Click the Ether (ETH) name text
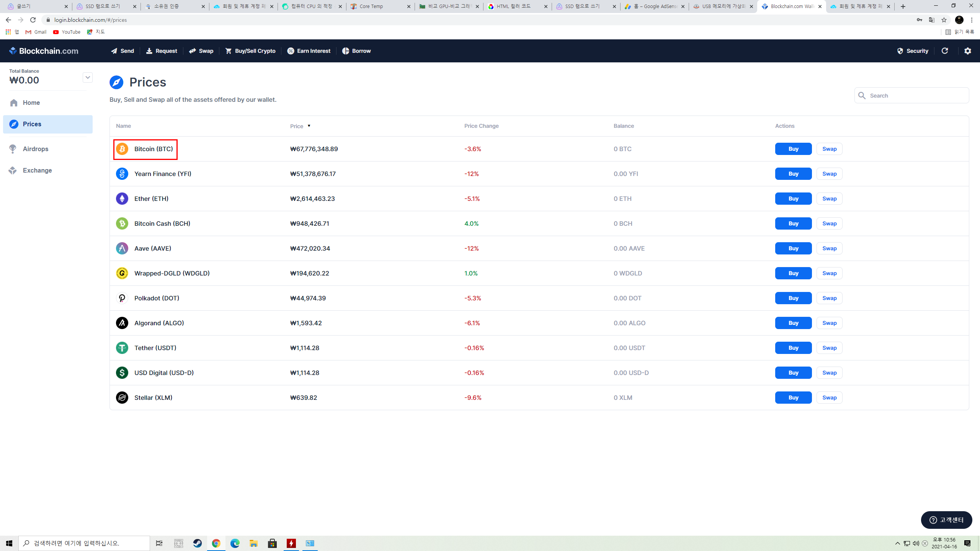 [151, 199]
